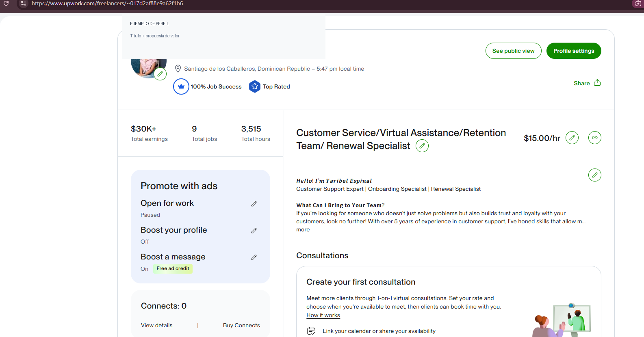Click the Promote with ads heading
This screenshot has height=337, width=644.
pyautogui.click(x=179, y=186)
